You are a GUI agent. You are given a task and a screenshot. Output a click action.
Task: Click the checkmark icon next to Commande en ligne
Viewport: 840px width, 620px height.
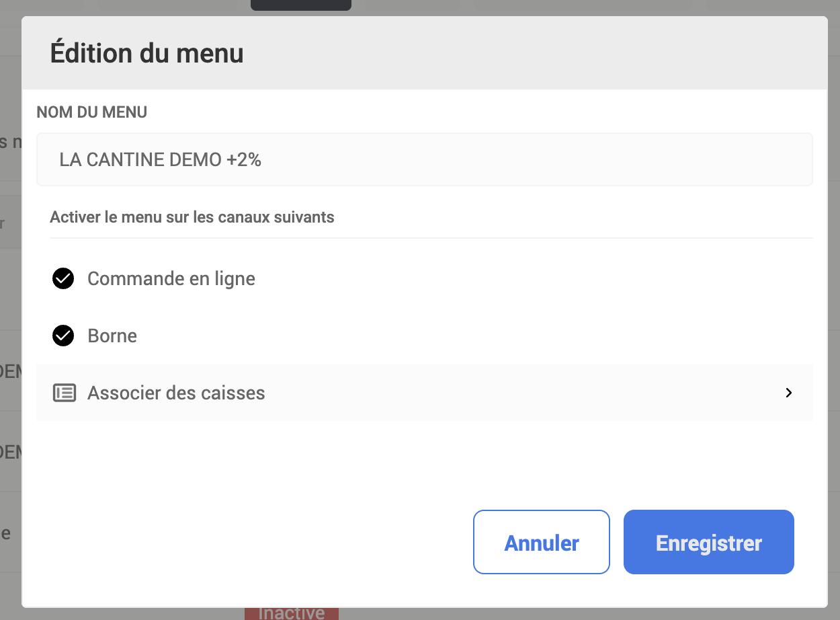62,278
